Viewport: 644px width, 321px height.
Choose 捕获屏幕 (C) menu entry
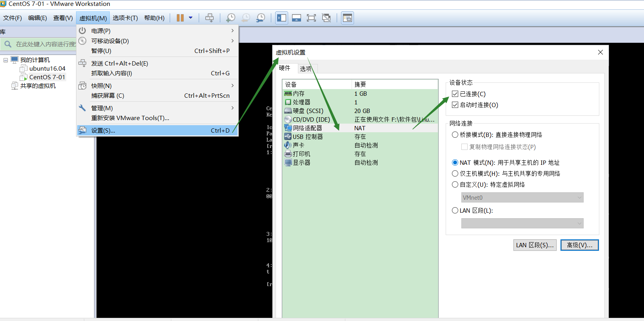pyautogui.click(x=158, y=96)
